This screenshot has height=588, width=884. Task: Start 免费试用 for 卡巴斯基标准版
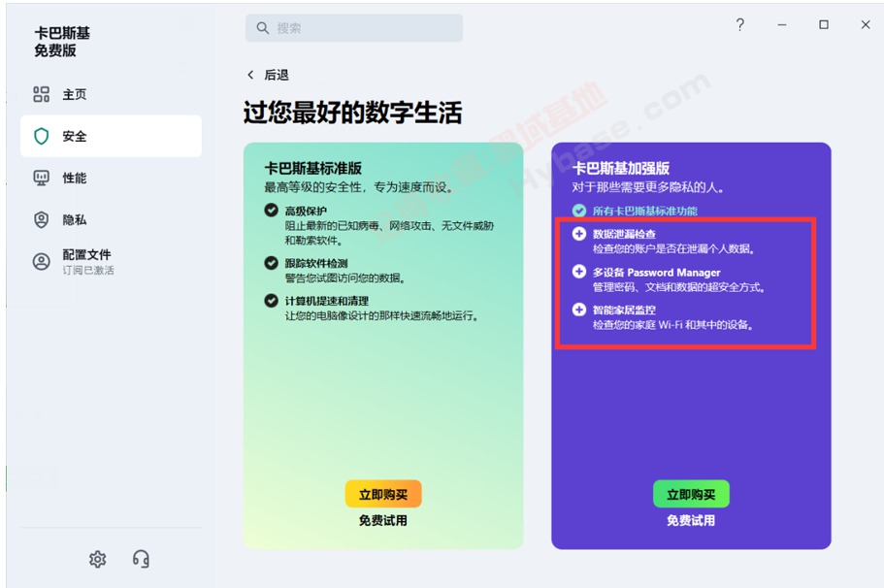pos(383,520)
